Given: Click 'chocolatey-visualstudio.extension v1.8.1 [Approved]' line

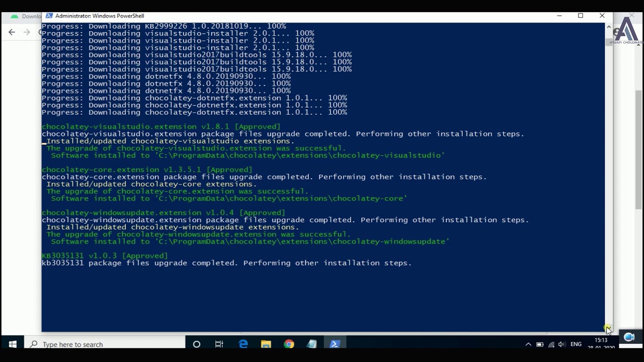Looking at the screenshot, I should pos(161,127).
